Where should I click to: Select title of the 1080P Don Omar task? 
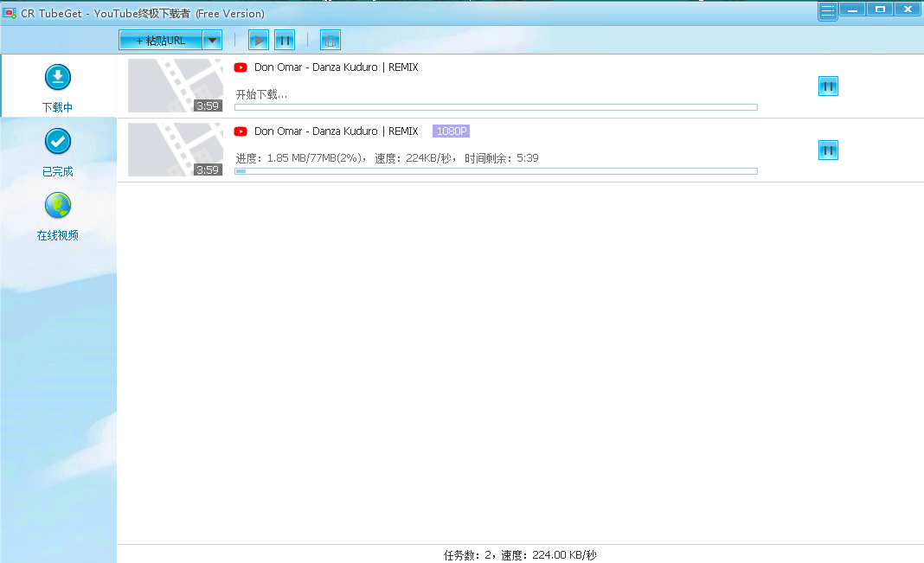click(337, 131)
